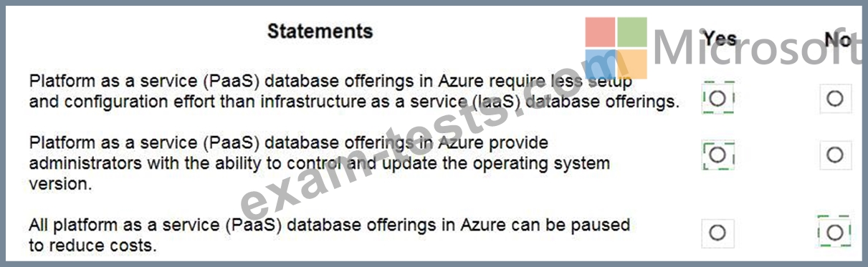Screen dimensions: 868x267
Task: Click the Microsoft wordmark text
Action: (760, 47)
